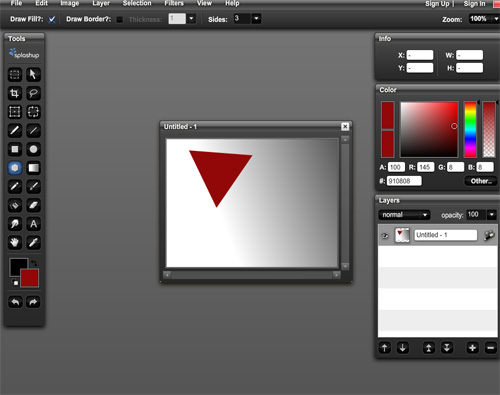Click the rainbow hue slider
Image resolution: width=500 pixels, height=395 pixels.
(x=470, y=129)
